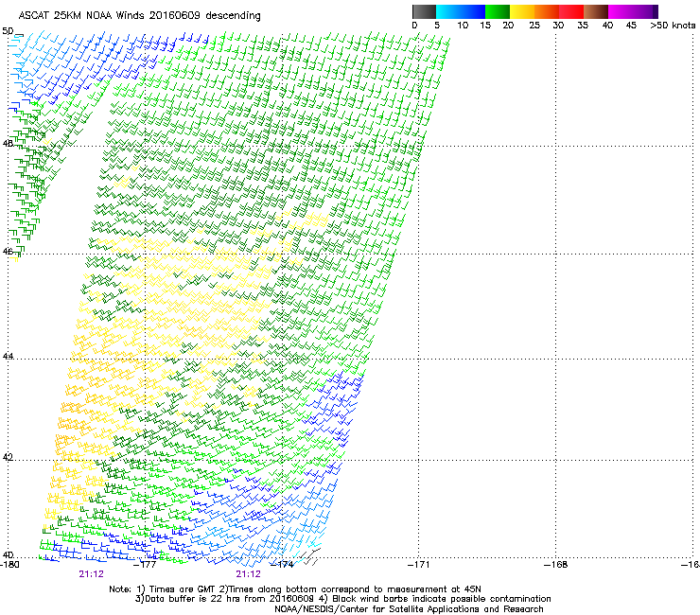The width and height of the screenshot is (700, 615).
Task: Click the black contaminated wind barbs near -174
Action: click(310, 556)
